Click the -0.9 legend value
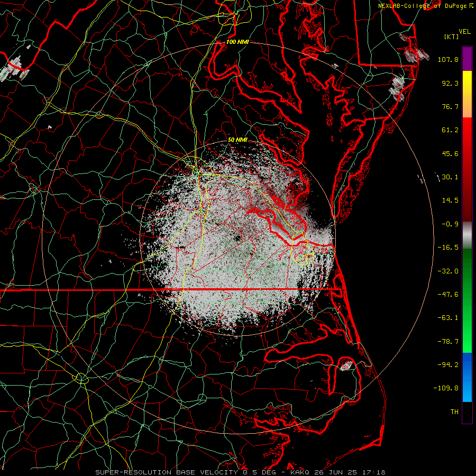476x476 pixels. pyautogui.click(x=450, y=224)
